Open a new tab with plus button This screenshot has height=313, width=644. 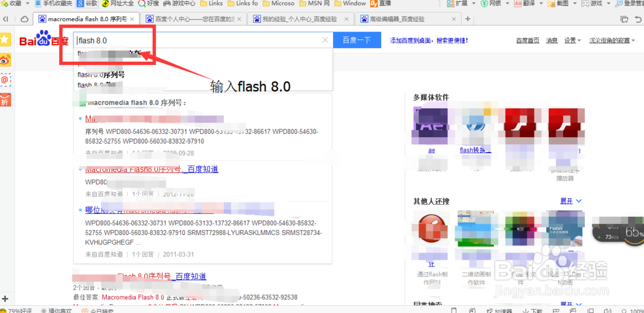click(468, 19)
